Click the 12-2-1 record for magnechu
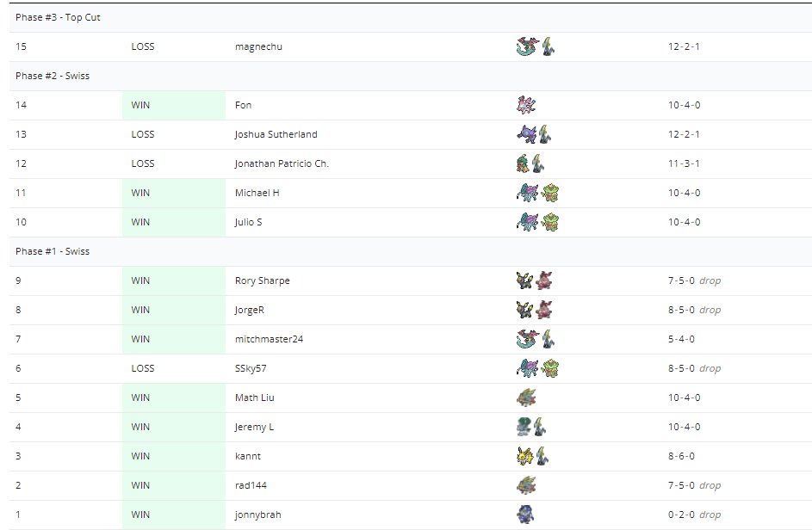This screenshot has height=530, width=812. pyautogui.click(x=684, y=46)
